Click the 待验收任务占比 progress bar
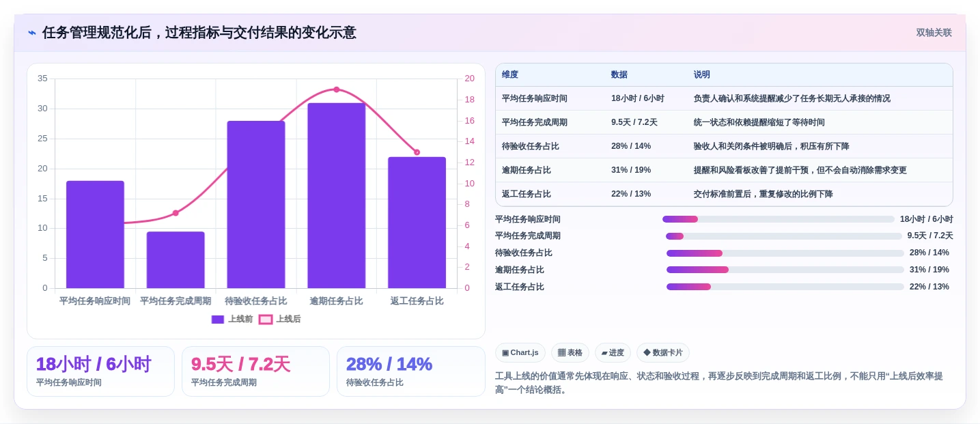980x424 pixels. click(785, 253)
